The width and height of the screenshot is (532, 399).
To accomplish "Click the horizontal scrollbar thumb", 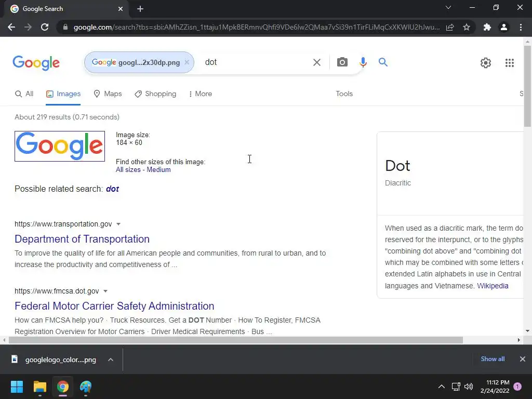I will point(236,340).
